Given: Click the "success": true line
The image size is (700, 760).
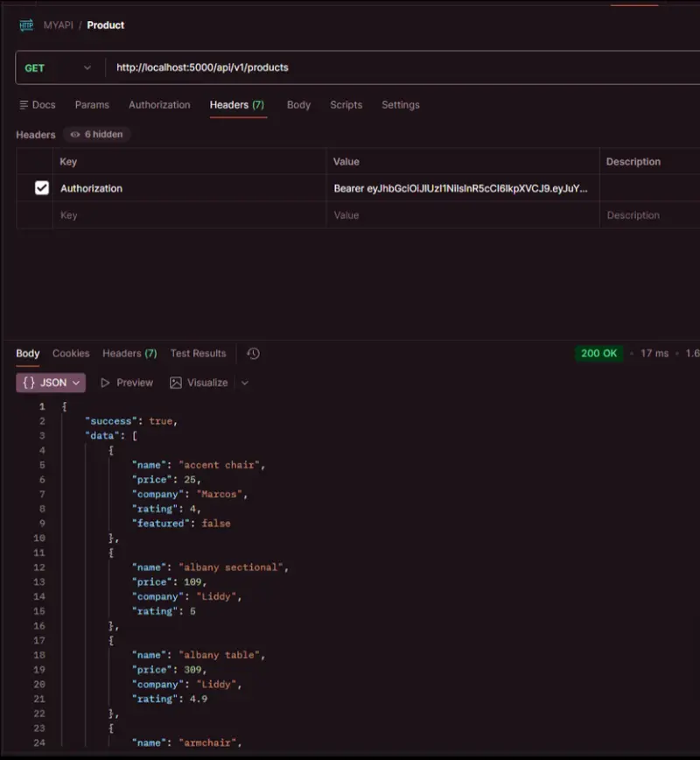Looking at the screenshot, I should (x=131, y=421).
